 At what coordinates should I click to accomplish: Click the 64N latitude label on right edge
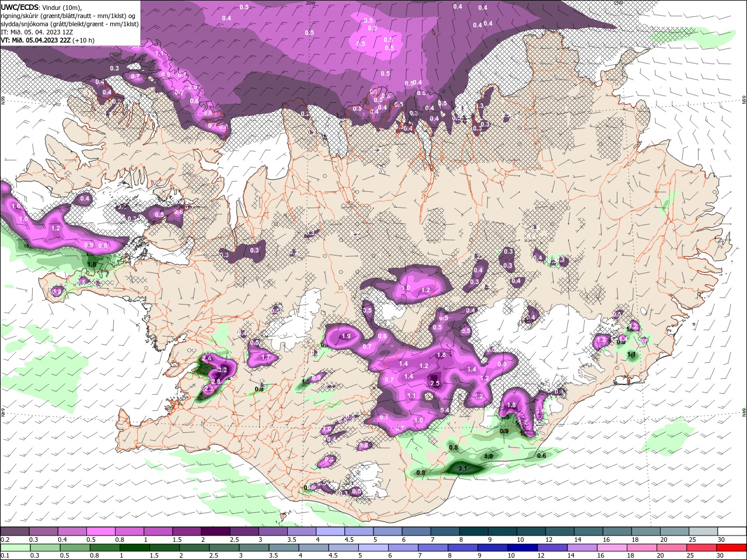tap(743, 412)
